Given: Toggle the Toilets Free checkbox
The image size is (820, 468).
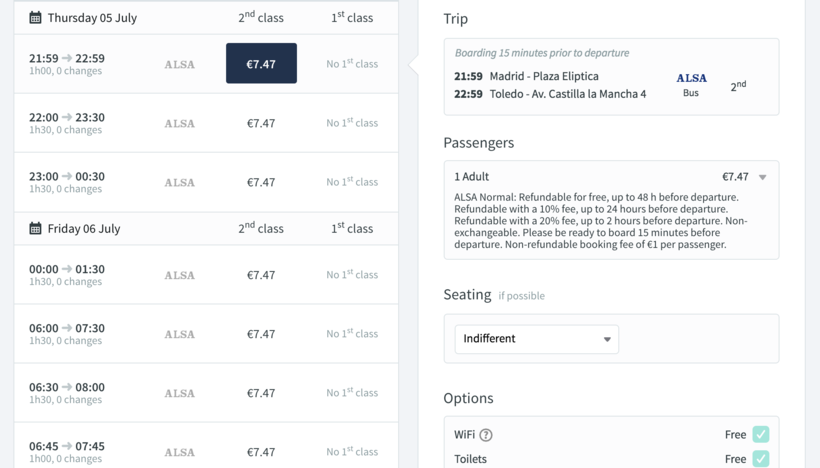Looking at the screenshot, I should click(x=761, y=459).
